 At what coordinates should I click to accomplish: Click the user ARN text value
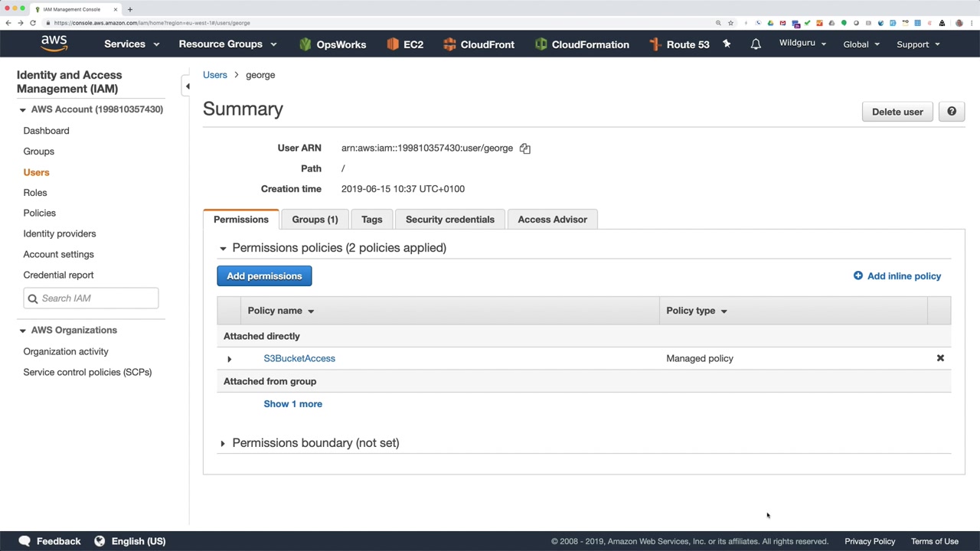pos(427,148)
